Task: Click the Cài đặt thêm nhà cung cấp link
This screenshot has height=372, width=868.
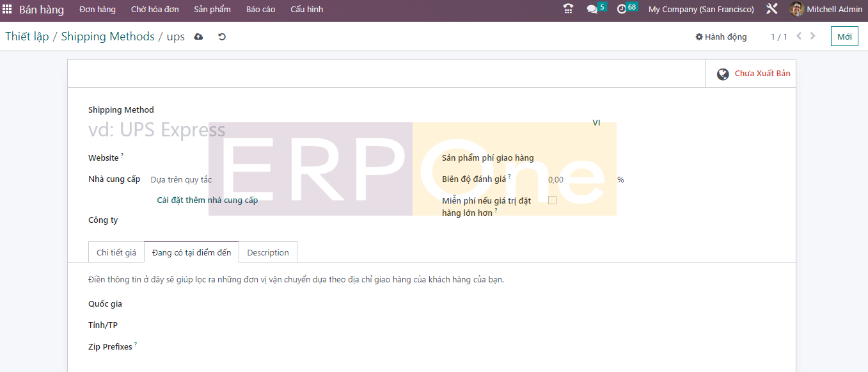Action: [207, 200]
